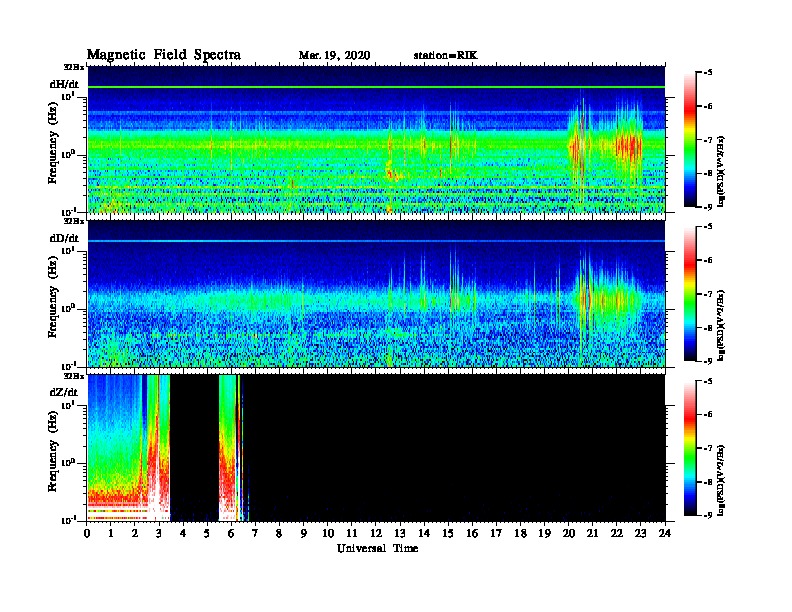Click the "-9" value on dZ/dt color scale
Viewport: 792px width, 612px height.
(x=707, y=515)
